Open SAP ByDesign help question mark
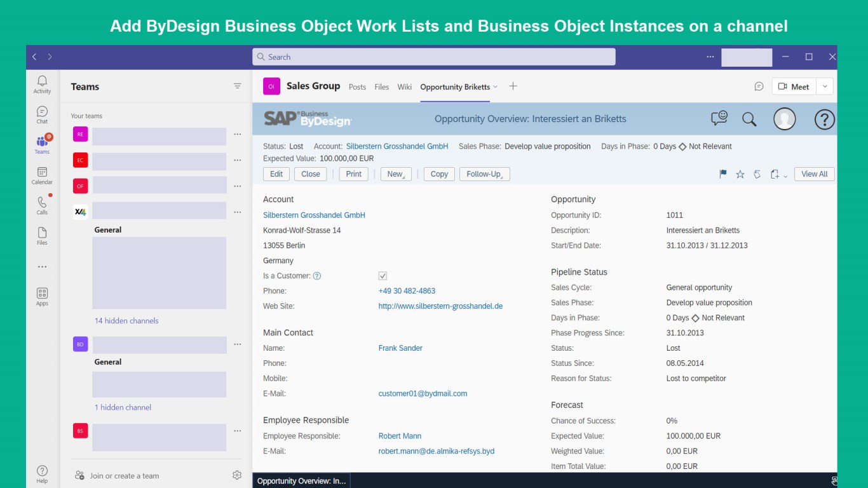Image resolution: width=868 pixels, height=488 pixels. point(824,119)
